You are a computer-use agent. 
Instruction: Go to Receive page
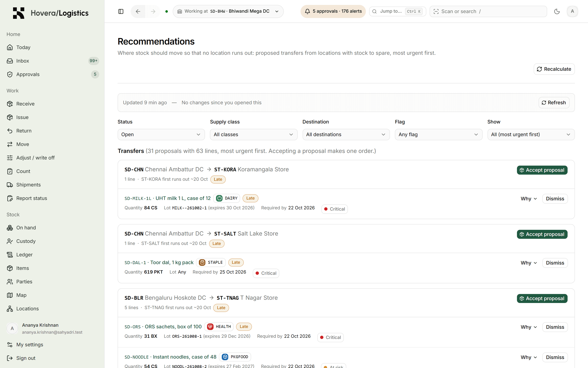click(52, 104)
